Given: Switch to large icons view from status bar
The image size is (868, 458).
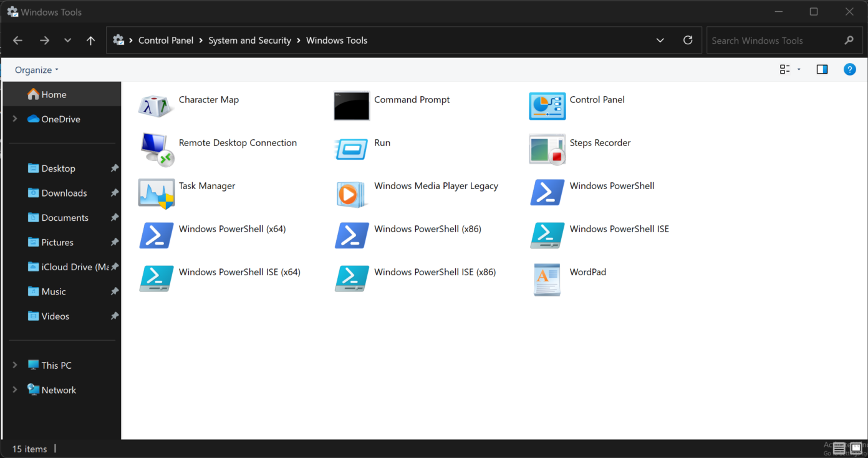Looking at the screenshot, I should 856,448.
